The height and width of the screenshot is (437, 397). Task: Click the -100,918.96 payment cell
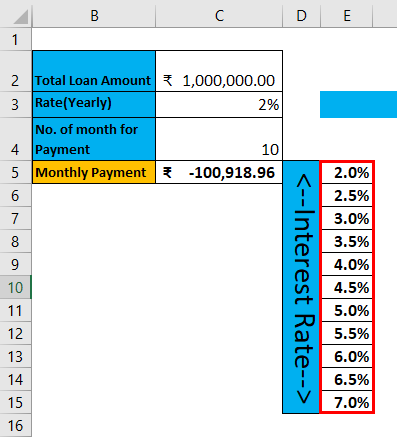coord(219,172)
